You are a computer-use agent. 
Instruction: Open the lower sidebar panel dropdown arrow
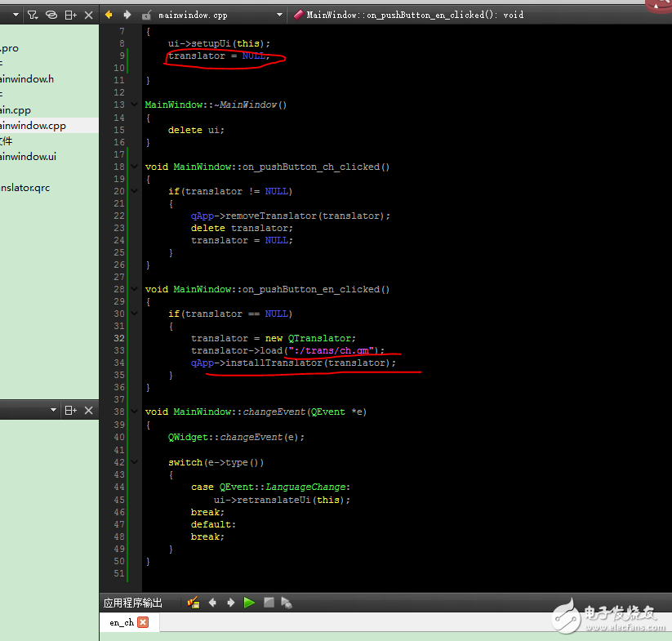click(54, 410)
